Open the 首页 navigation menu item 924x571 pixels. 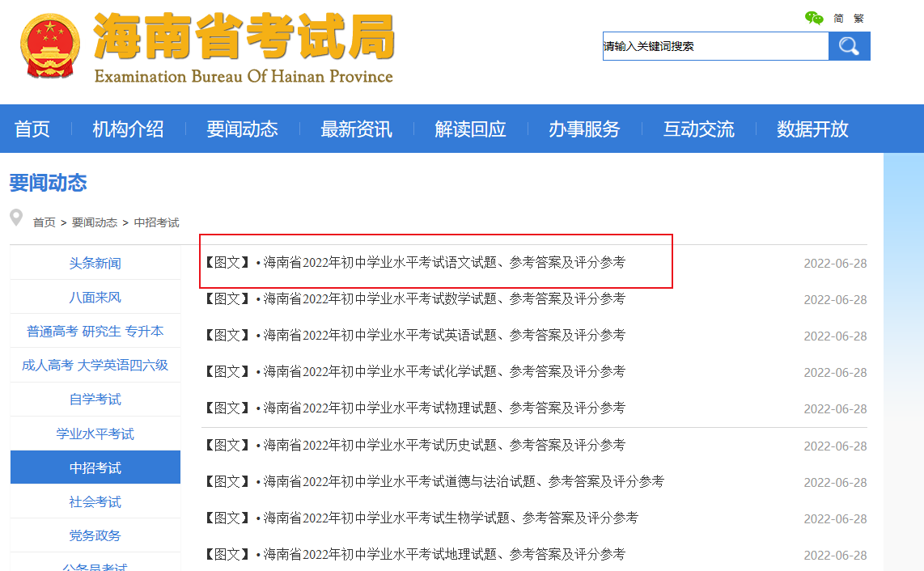32,129
